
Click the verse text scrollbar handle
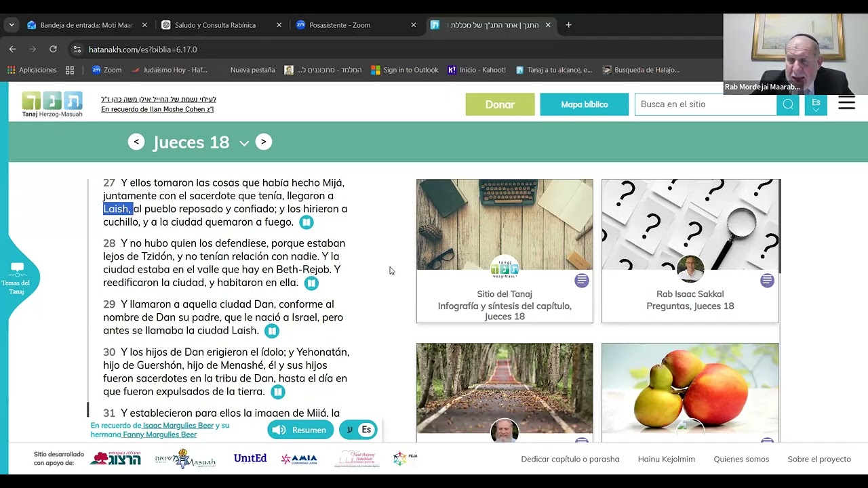87,409
